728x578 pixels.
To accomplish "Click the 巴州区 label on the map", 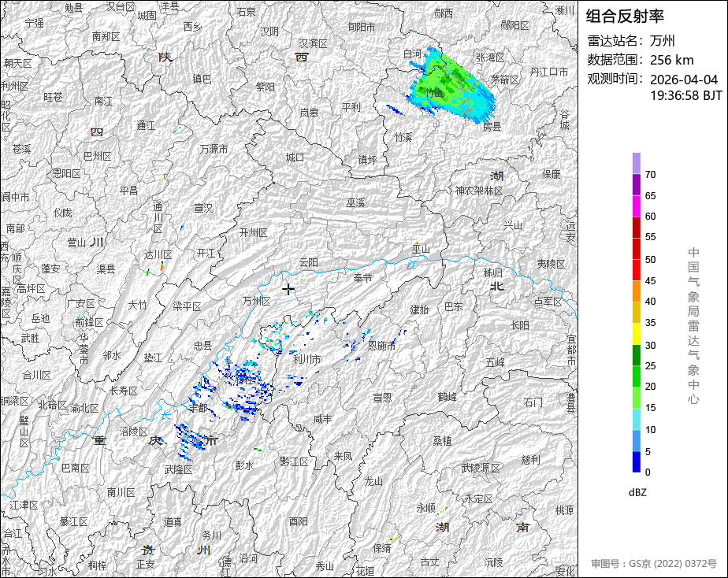I will pyautogui.click(x=97, y=157).
